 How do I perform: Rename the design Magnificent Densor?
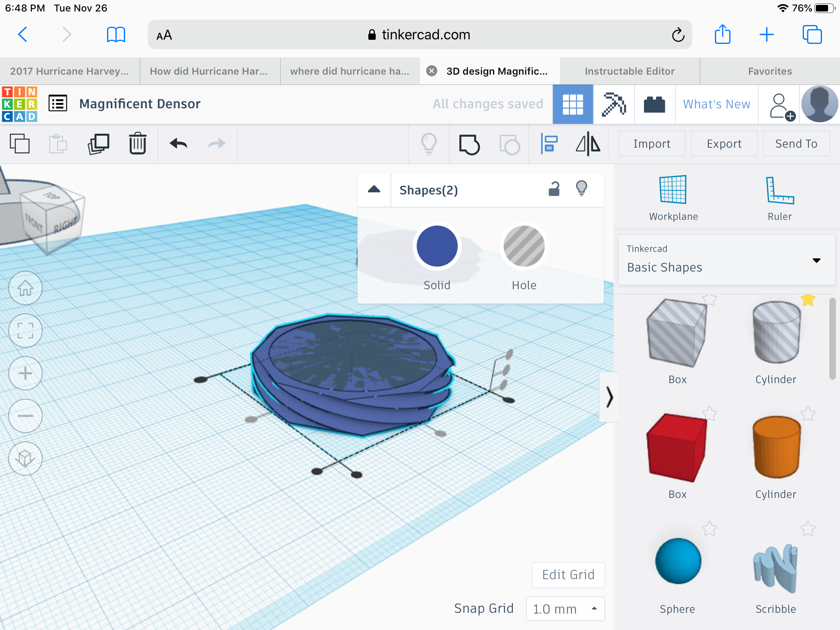pyautogui.click(x=140, y=104)
